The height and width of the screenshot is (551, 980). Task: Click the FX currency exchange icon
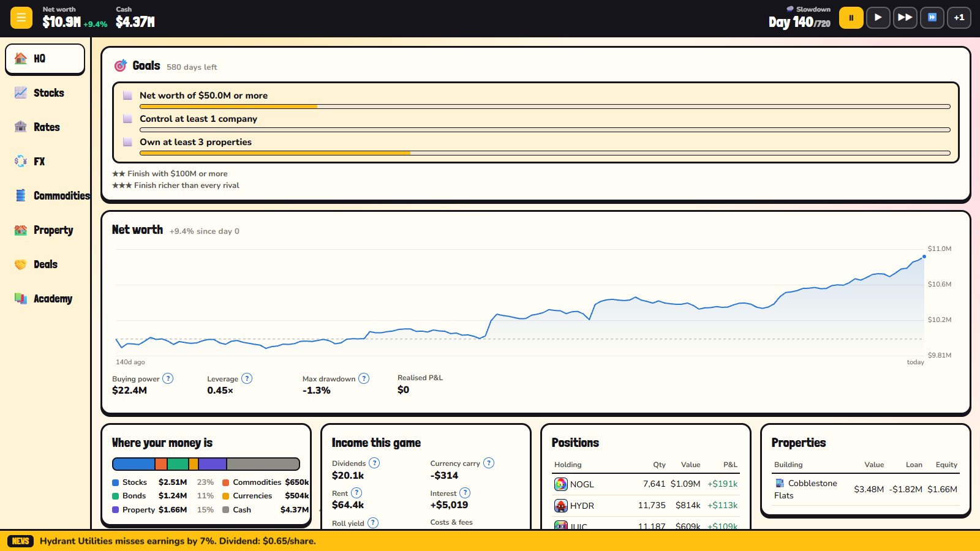coord(21,161)
